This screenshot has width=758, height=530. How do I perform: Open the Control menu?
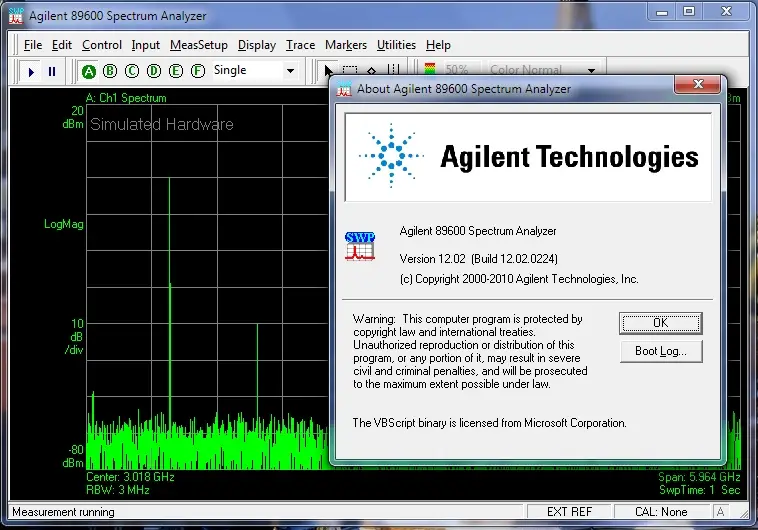[102, 45]
